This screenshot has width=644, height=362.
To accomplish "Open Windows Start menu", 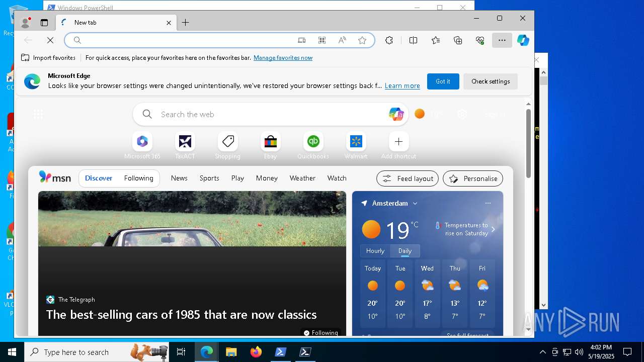I will click(12, 352).
